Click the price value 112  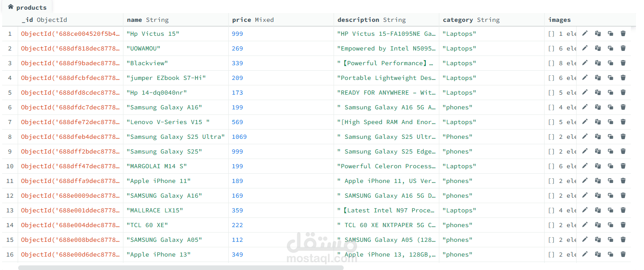[x=237, y=240]
